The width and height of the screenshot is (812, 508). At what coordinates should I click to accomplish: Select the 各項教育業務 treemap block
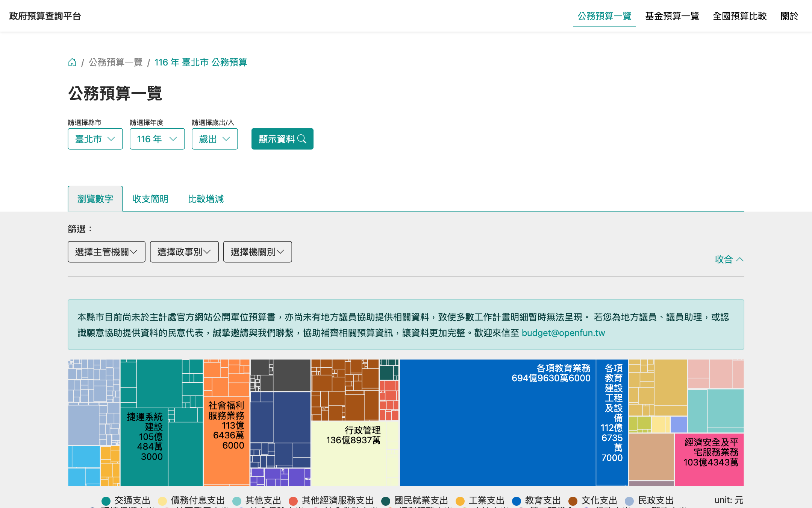(497, 423)
